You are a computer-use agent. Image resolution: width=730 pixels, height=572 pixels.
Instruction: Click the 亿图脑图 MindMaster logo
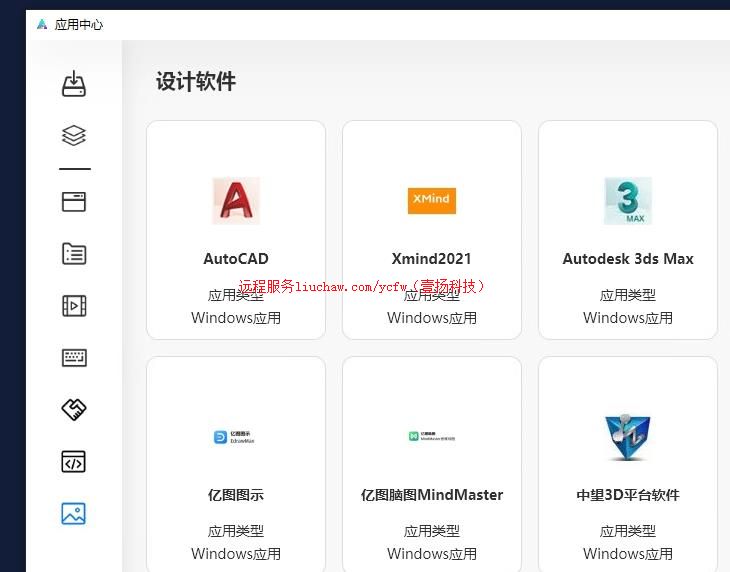coord(432,437)
